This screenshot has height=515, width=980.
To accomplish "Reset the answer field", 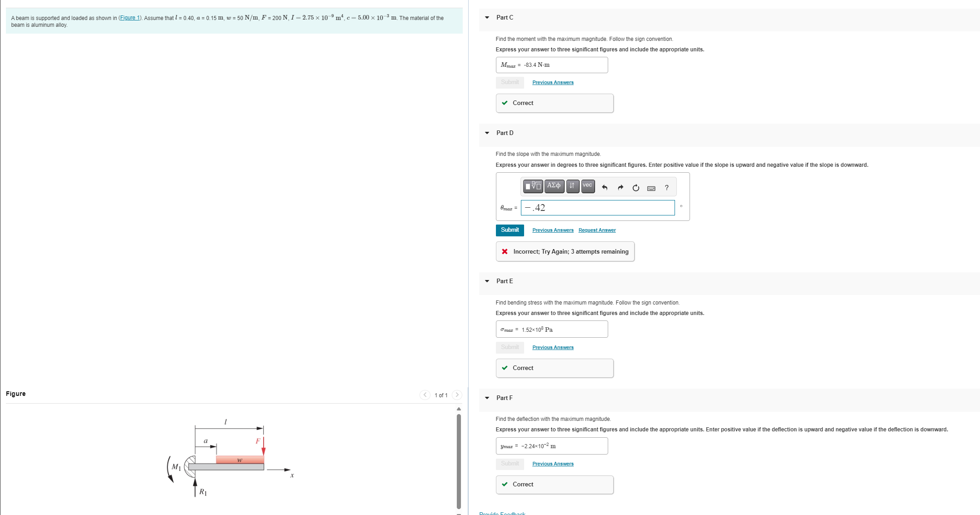I will (x=635, y=187).
